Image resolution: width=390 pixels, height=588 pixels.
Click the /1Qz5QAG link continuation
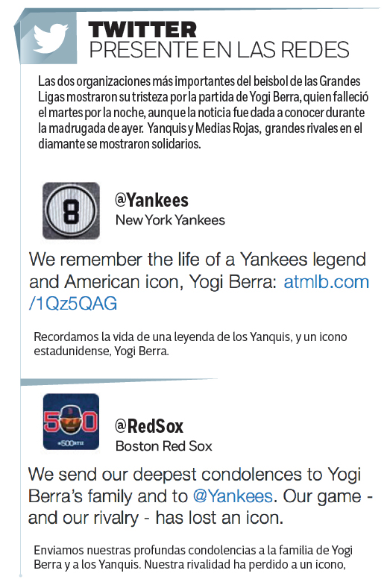(73, 304)
